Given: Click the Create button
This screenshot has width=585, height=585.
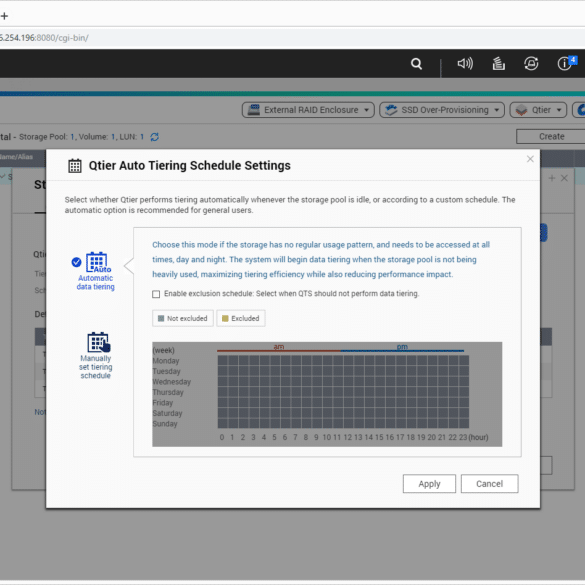Looking at the screenshot, I should click(551, 137).
